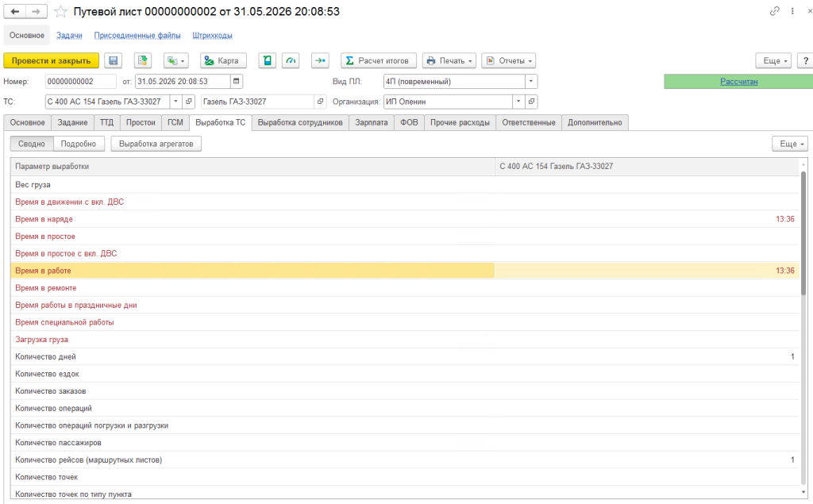This screenshot has height=504, width=813.
Task: Switch to the ГСМ tab
Action: [x=175, y=122]
